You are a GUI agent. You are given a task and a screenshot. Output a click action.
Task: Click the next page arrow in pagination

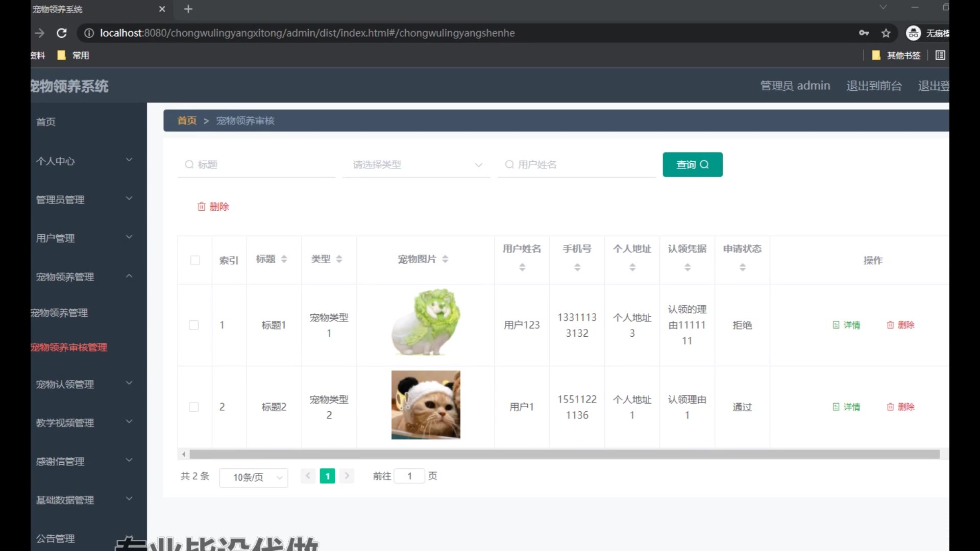[347, 477]
